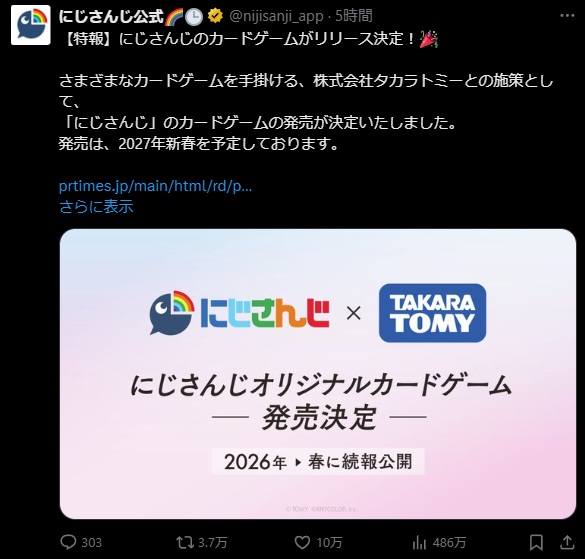Open the 5時間 timestamp
The width and height of the screenshot is (585, 559).
(x=354, y=16)
